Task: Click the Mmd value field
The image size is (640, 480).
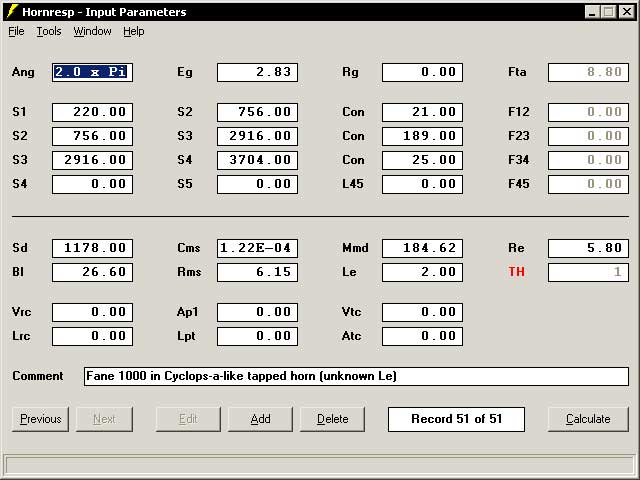Action: tap(422, 248)
